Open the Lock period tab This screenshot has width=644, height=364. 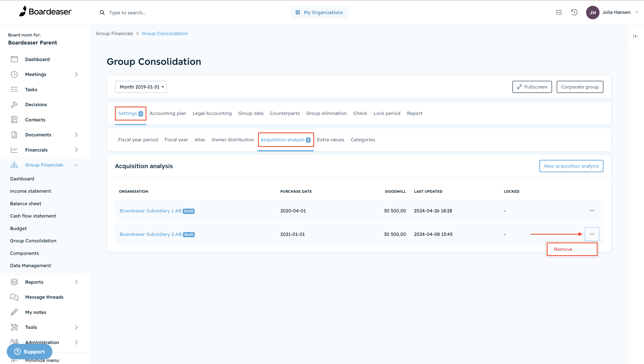(387, 114)
